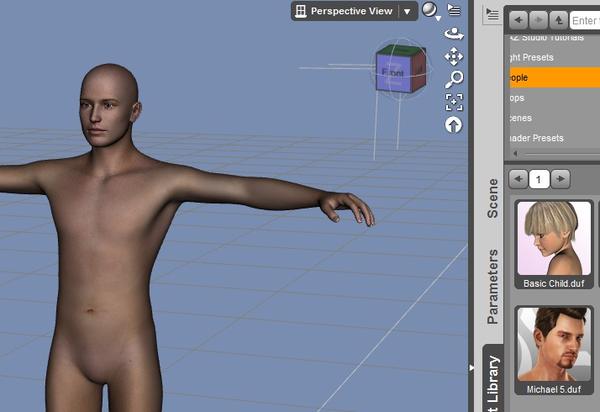Select the Light Presets folder
600x412 pixels.
(x=555, y=57)
